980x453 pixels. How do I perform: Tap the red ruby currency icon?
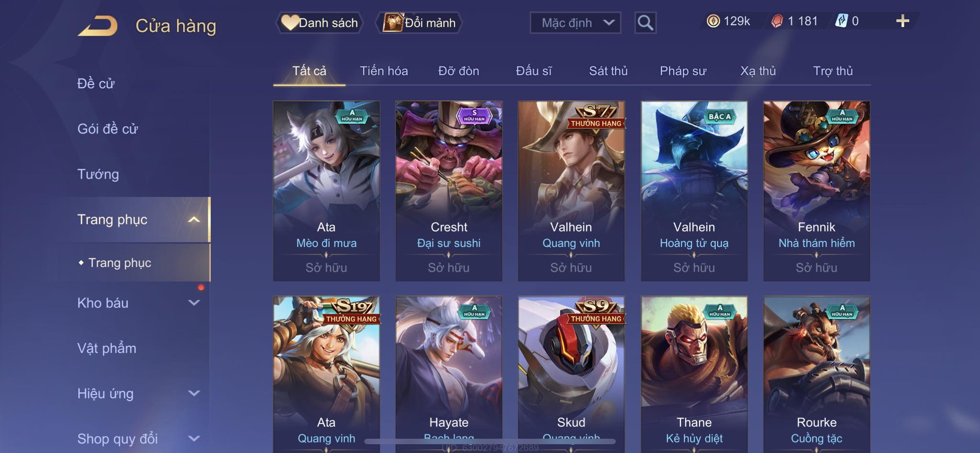[777, 21]
